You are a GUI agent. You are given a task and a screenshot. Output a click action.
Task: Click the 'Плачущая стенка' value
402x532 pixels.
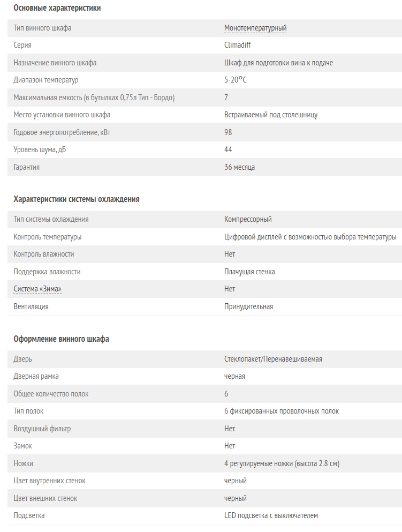click(249, 272)
